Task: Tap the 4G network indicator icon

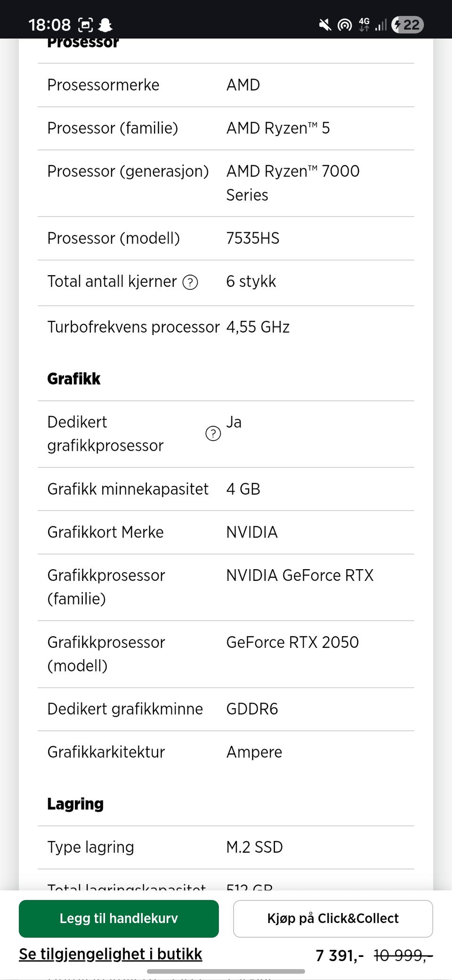Action: click(x=364, y=24)
